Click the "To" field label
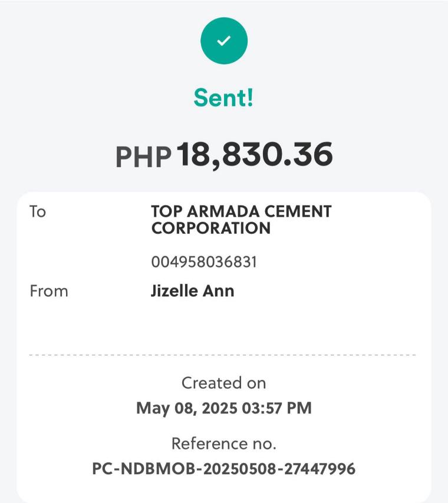Viewport: 448px width, 503px height. (x=38, y=211)
